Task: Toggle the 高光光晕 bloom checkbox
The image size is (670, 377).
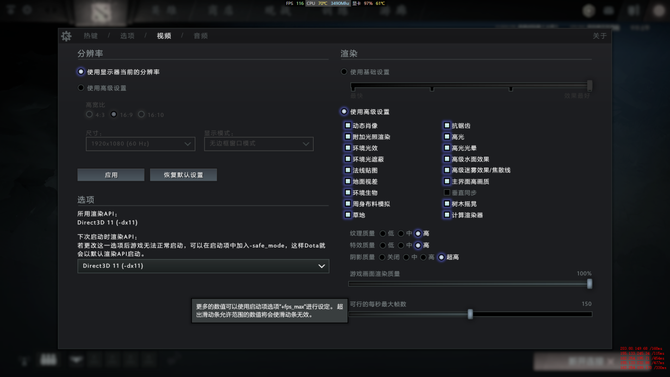Action: (x=447, y=148)
